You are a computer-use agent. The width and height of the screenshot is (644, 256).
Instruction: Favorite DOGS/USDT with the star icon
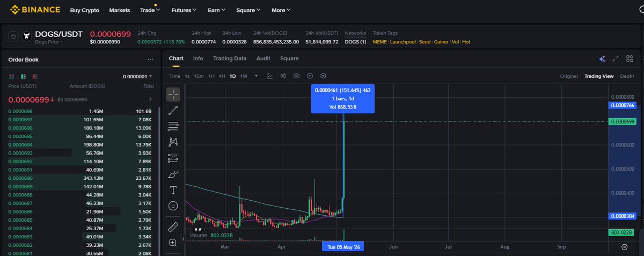pyautogui.click(x=13, y=36)
